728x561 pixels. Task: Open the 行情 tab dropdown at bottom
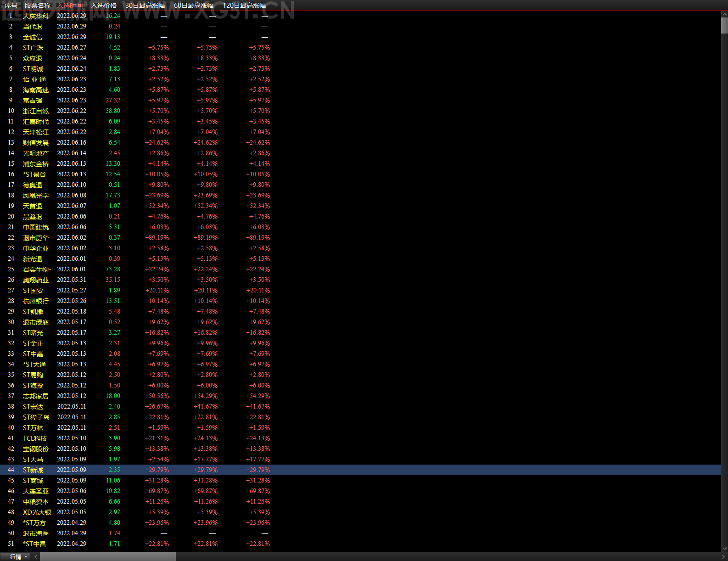(18, 556)
